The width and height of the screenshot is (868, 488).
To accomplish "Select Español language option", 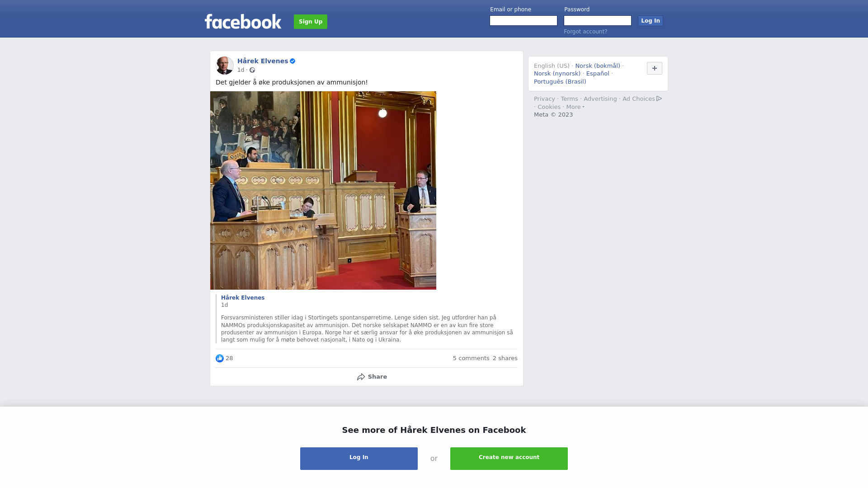I will point(598,74).
